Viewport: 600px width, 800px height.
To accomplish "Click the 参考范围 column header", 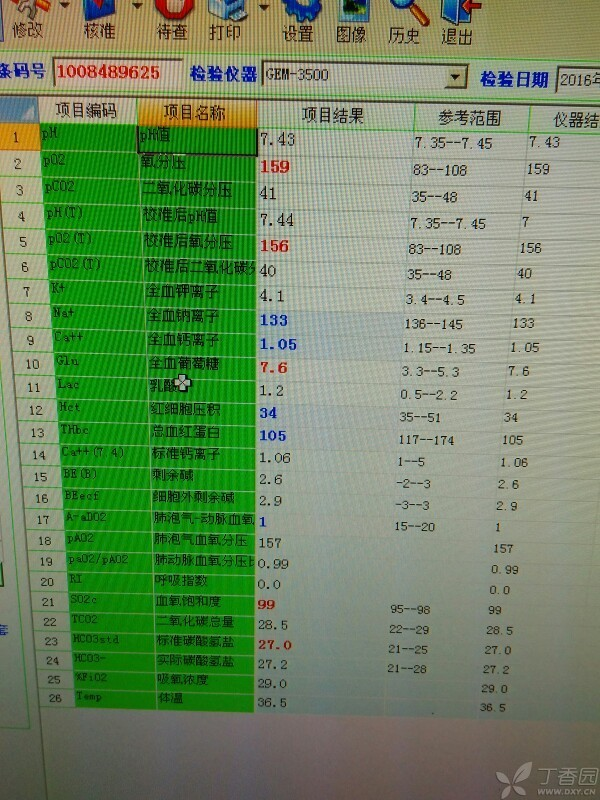I will pyautogui.click(x=470, y=118).
